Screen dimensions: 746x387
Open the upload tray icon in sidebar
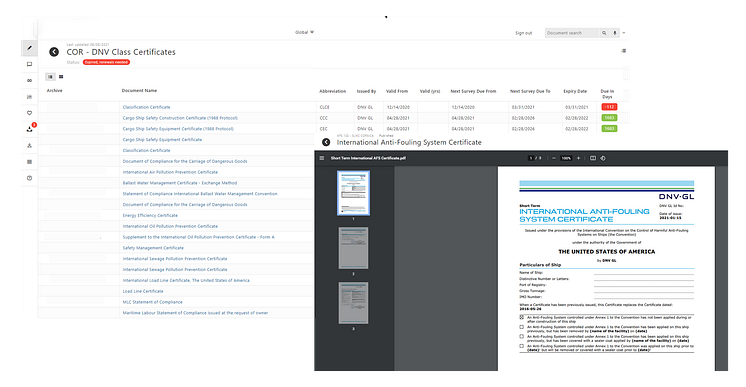pyautogui.click(x=29, y=146)
